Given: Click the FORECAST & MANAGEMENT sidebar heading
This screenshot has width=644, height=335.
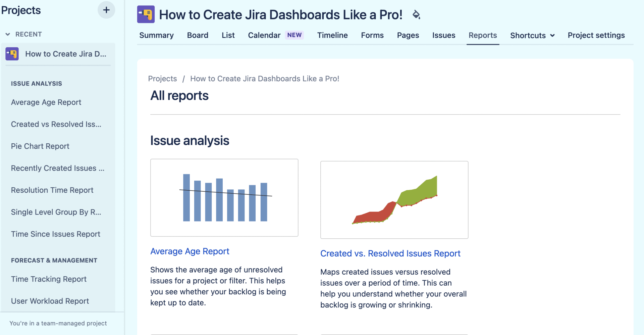Looking at the screenshot, I should [x=54, y=260].
